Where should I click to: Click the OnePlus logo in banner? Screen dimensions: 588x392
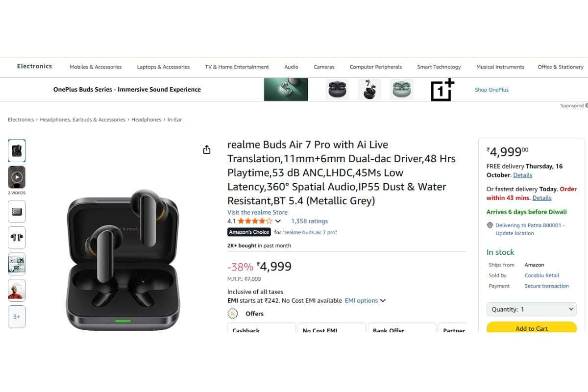[x=442, y=90]
